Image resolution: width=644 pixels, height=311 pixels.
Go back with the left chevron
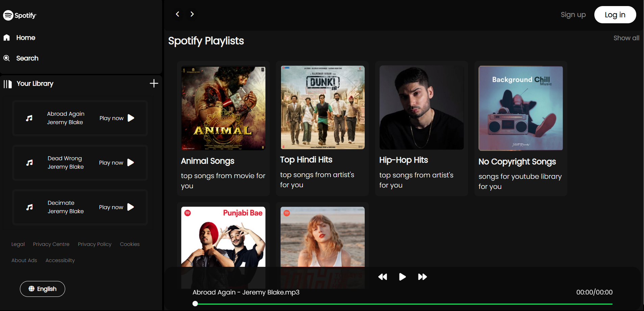(x=178, y=14)
